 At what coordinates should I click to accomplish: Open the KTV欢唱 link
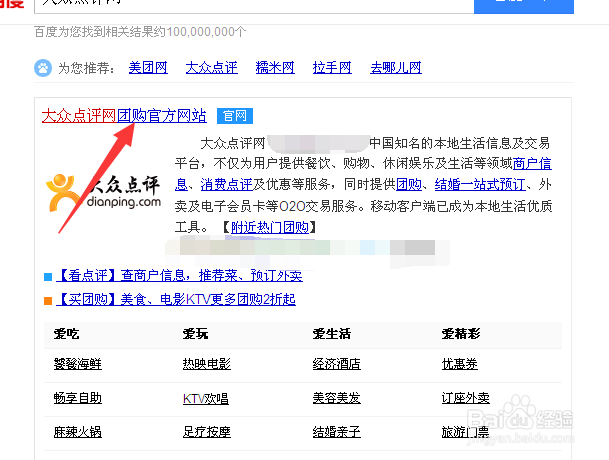pyautogui.click(x=205, y=399)
